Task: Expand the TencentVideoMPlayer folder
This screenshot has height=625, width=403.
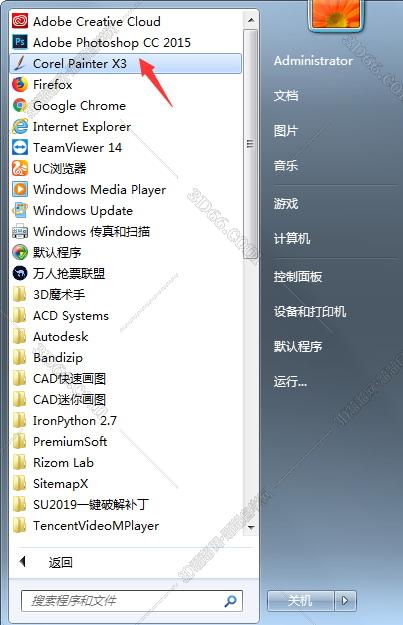Action: pos(86,526)
